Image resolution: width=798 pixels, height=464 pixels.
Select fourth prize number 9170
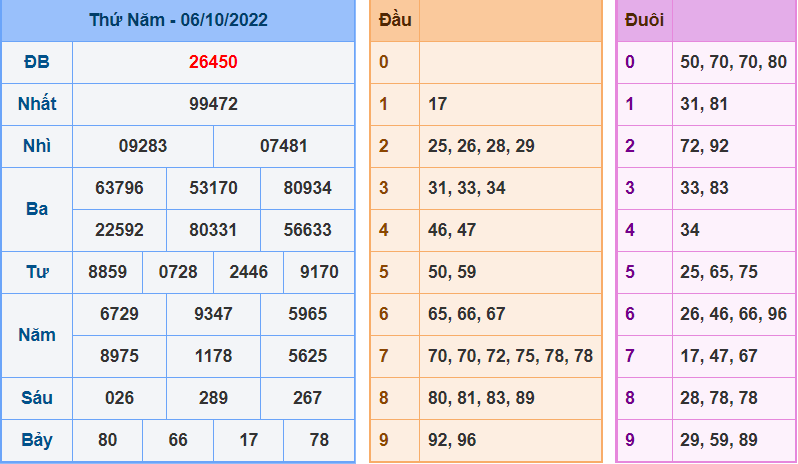tap(319, 272)
